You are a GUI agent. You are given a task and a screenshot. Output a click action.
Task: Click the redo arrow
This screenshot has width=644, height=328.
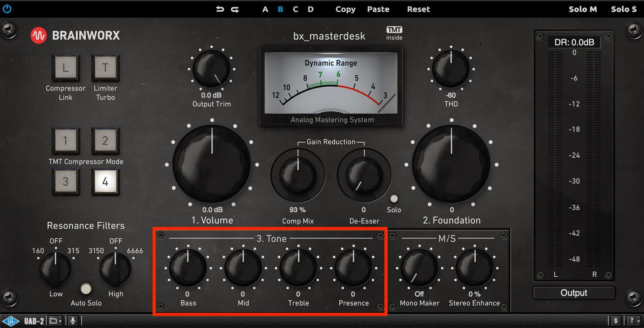[235, 9]
